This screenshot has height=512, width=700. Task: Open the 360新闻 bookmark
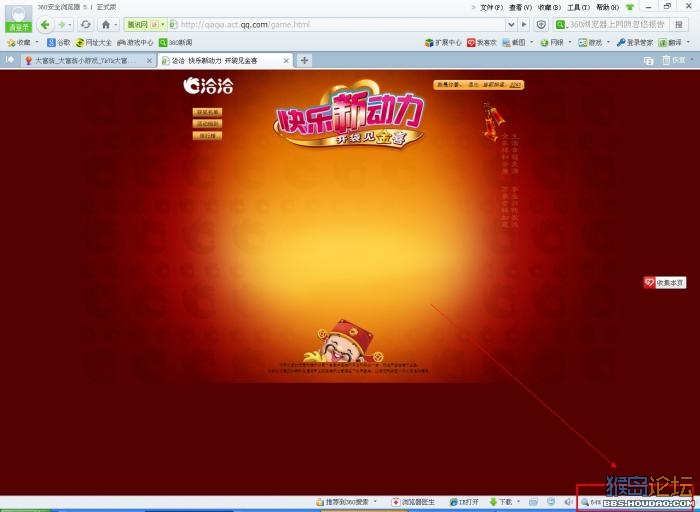[175, 42]
